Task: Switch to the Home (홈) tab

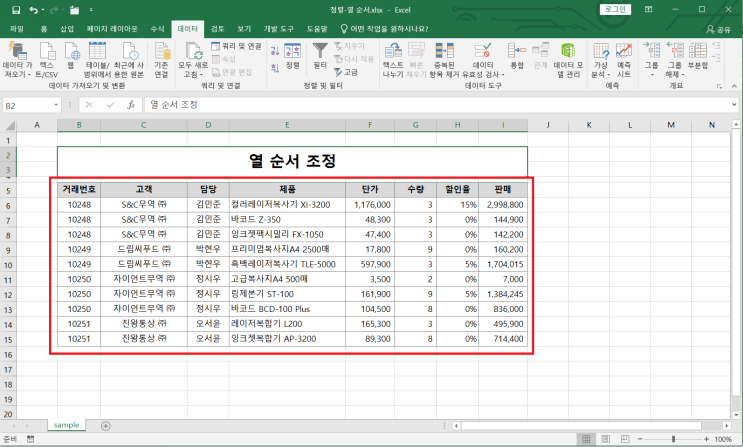Action: 44,29
